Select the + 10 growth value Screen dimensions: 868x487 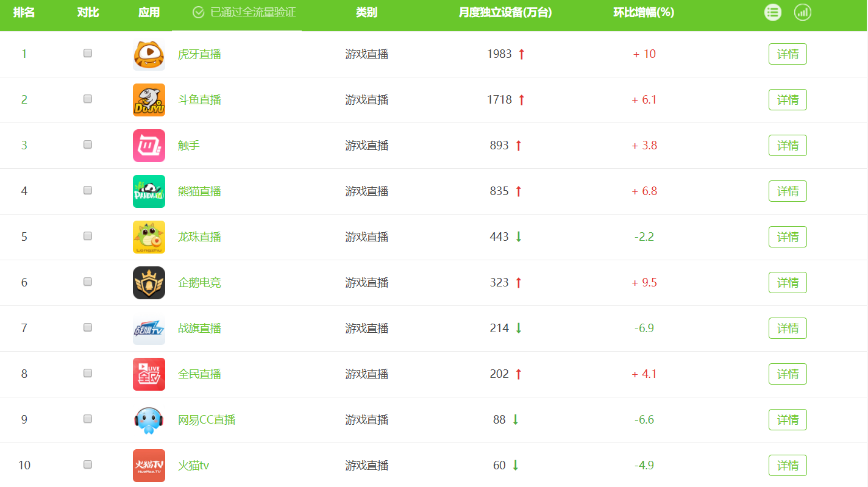click(644, 54)
